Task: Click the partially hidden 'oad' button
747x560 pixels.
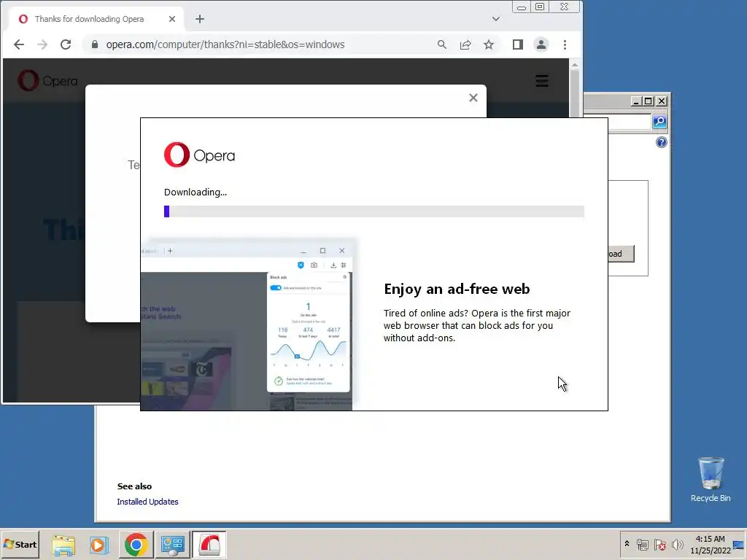Action: pos(621,254)
